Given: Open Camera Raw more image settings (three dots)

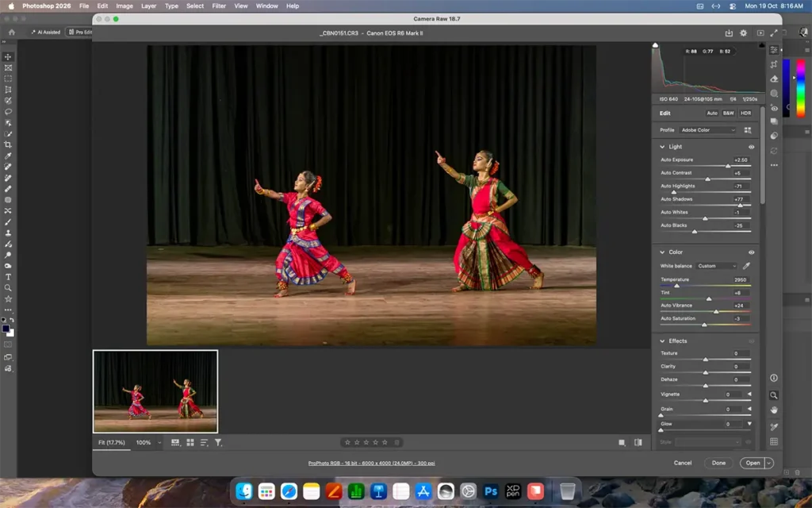Looking at the screenshot, I should [x=774, y=165].
